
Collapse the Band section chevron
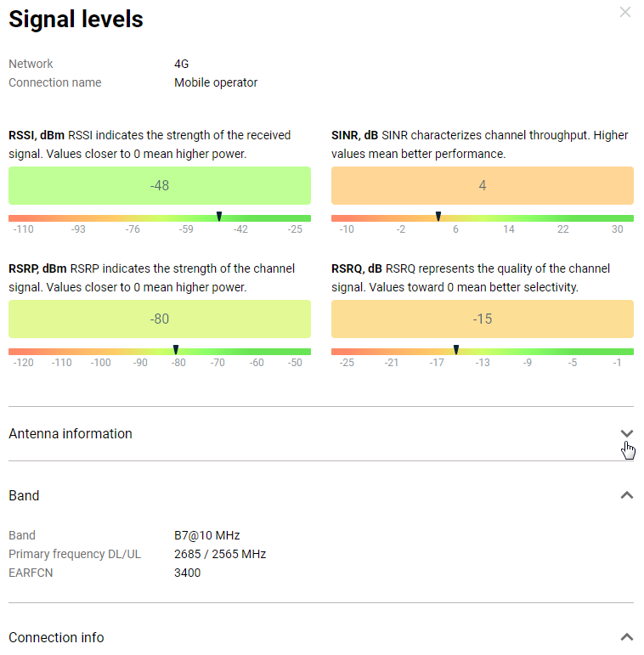(x=627, y=495)
